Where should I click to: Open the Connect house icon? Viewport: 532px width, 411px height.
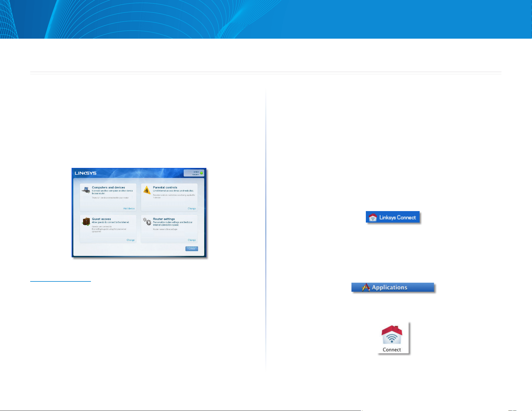click(x=392, y=335)
